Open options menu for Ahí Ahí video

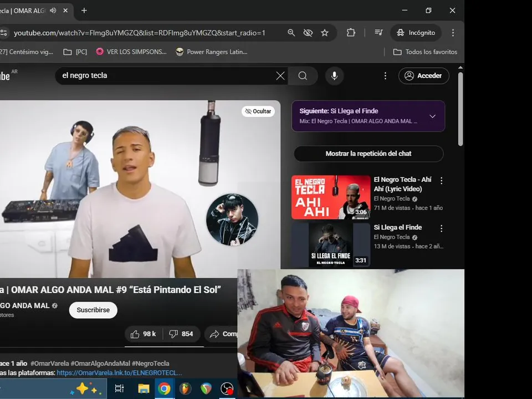[442, 181]
